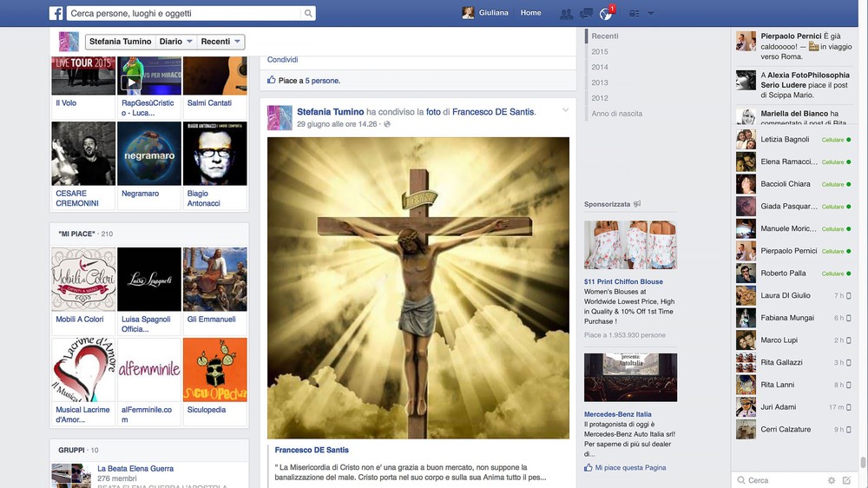Open the shared 'foto' link
This screenshot has width=868, height=488.
pyautogui.click(x=433, y=112)
